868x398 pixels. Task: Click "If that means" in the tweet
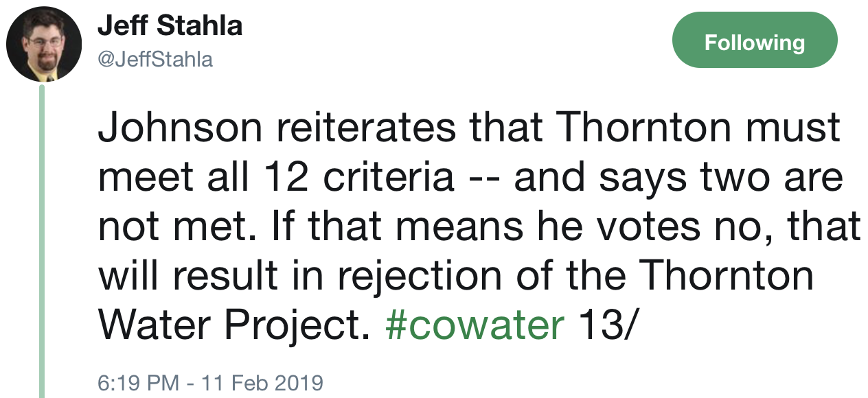click(372, 226)
